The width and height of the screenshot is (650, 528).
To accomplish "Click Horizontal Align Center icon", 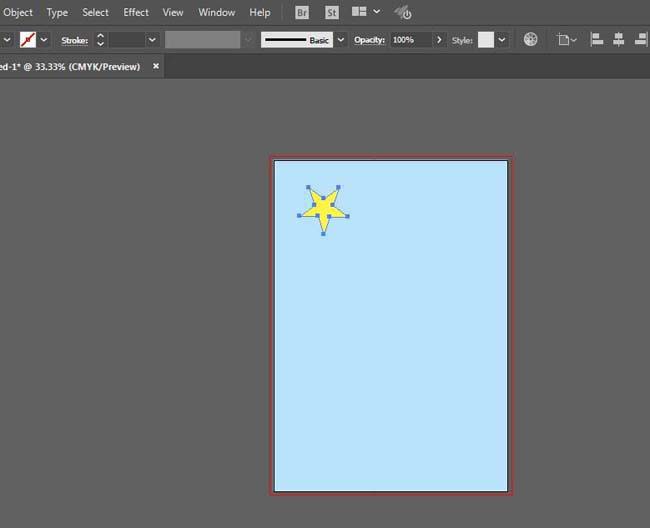I will [x=618, y=40].
